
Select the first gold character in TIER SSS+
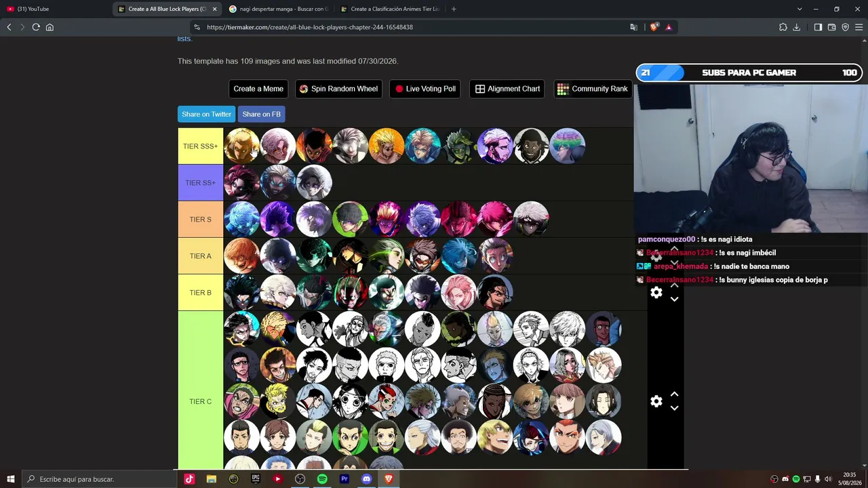click(242, 146)
